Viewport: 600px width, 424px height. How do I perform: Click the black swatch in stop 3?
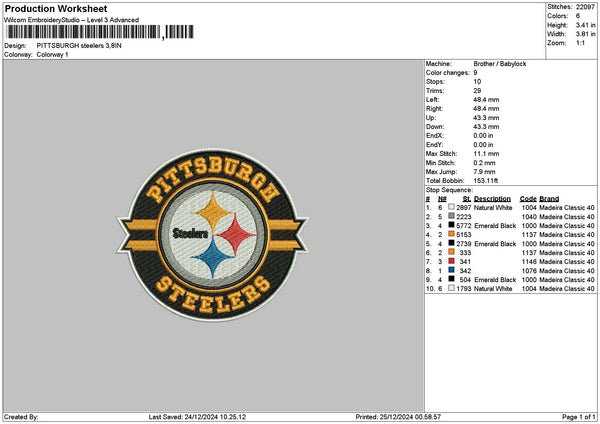pos(452,225)
